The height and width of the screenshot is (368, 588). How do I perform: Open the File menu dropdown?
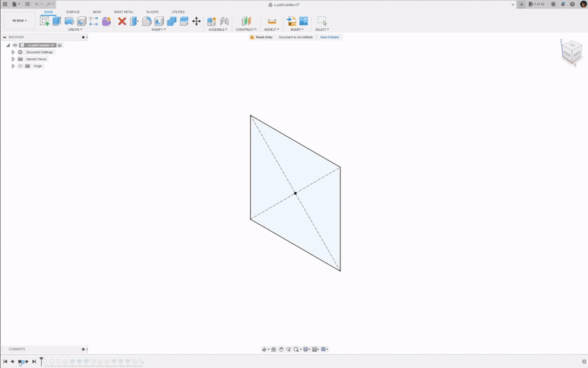pyautogui.click(x=15, y=4)
